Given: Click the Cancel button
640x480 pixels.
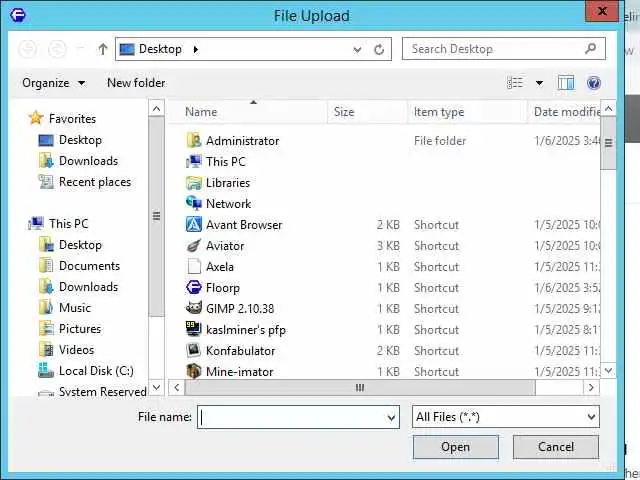Looking at the screenshot, I should (x=556, y=447).
